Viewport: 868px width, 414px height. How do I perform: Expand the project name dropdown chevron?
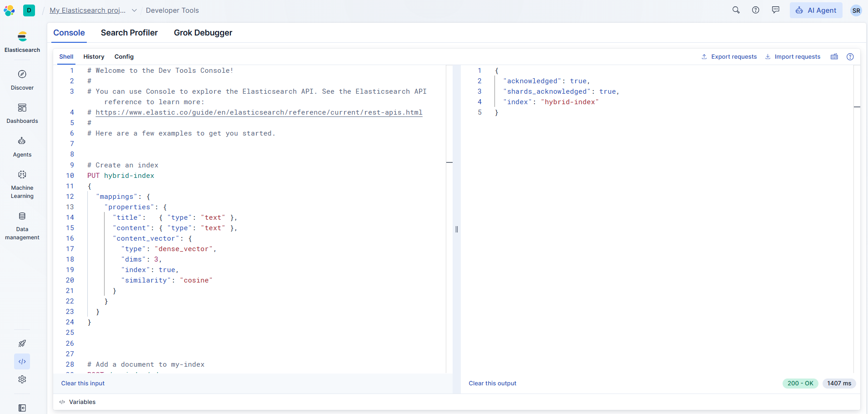click(134, 10)
